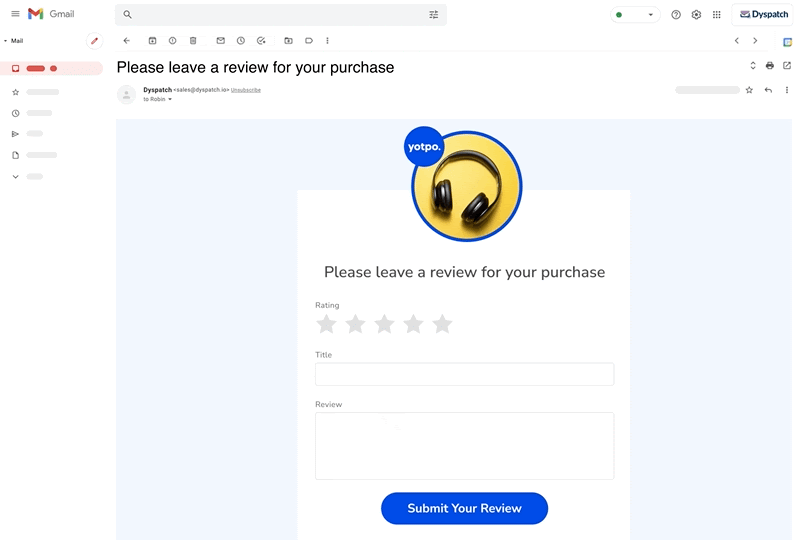Expand recipient details next to 'to Robin'
This screenshot has width=800, height=540.
170,99
